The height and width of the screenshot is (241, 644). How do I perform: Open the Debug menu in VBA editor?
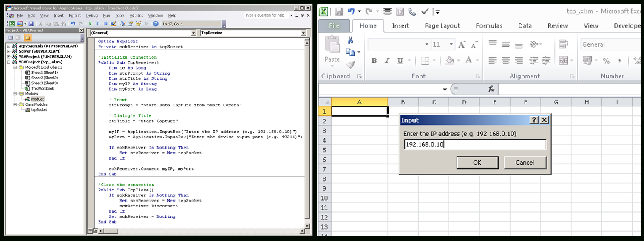coord(91,16)
